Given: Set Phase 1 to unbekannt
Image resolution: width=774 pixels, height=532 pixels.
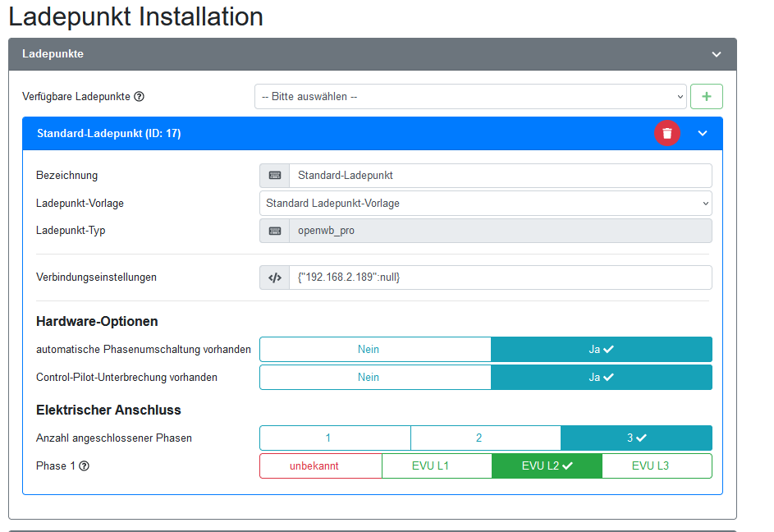Looking at the screenshot, I should click(321, 466).
